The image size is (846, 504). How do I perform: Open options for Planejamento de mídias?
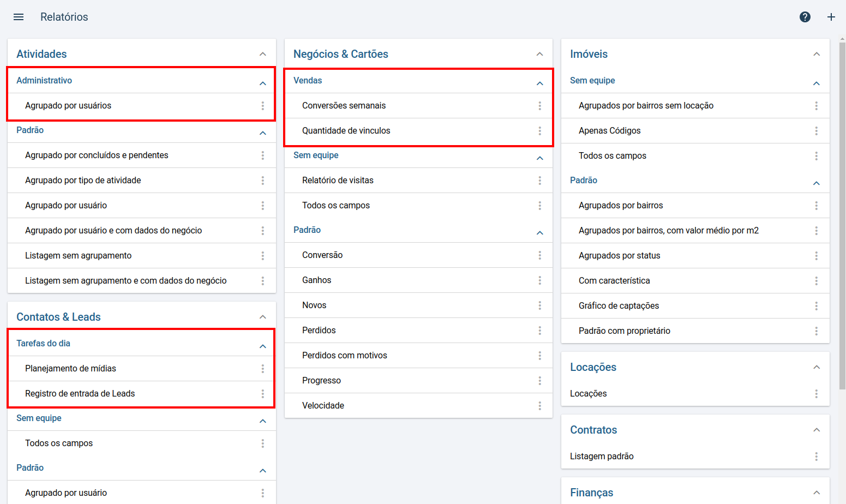click(x=263, y=369)
